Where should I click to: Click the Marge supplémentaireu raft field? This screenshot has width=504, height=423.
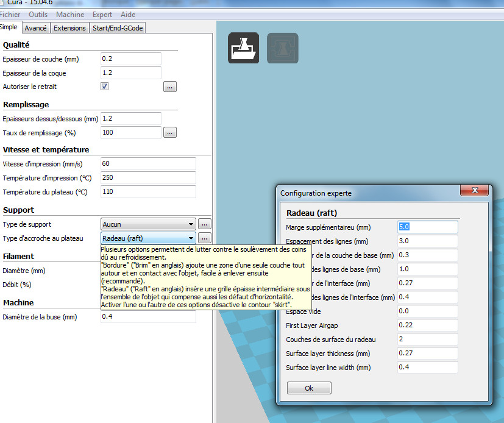pyautogui.click(x=427, y=227)
